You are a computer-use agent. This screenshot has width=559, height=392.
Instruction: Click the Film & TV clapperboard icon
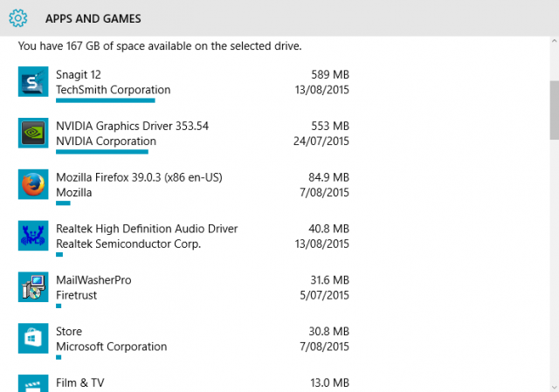pos(33,383)
